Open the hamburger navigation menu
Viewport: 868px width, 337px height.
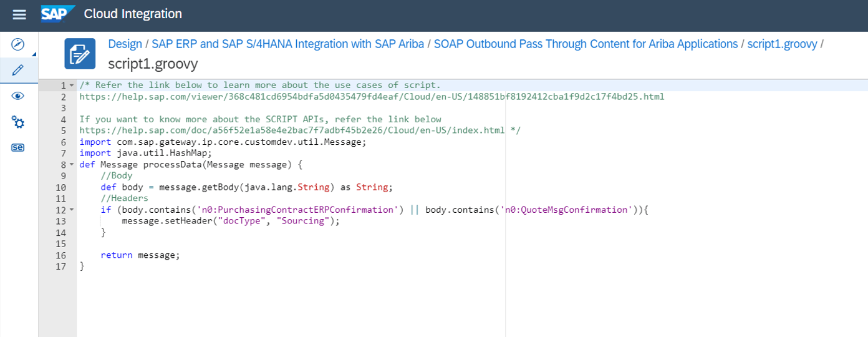(x=19, y=14)
